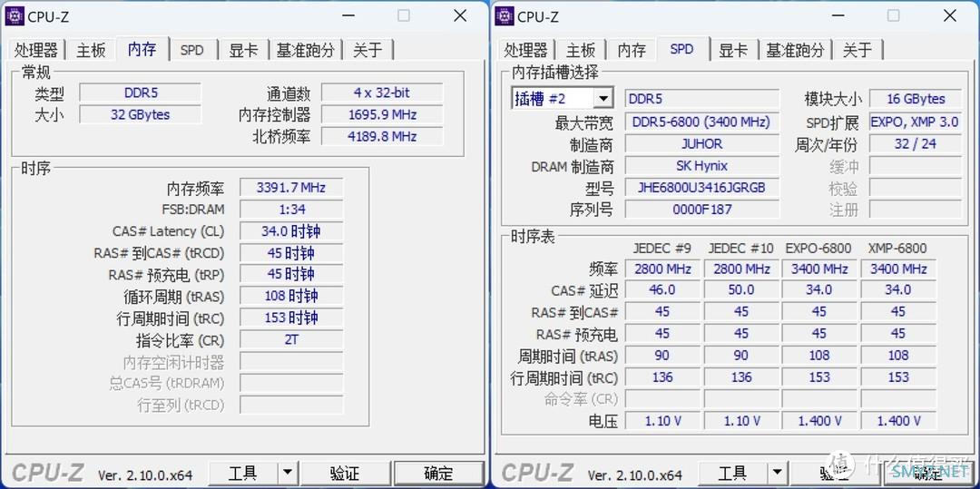Click DDR5-6800 (3400 MHz) max bandwidth field

coord(701,122)
